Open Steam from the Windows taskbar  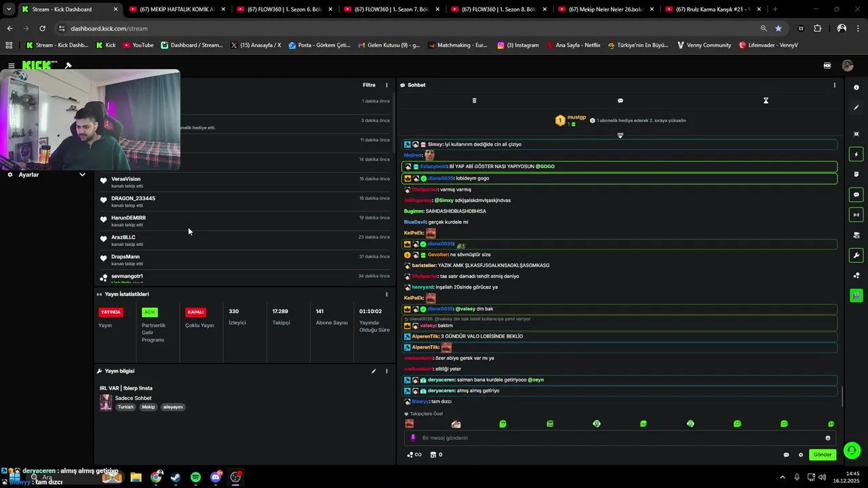pyautogui.click(x=176, y=477)
